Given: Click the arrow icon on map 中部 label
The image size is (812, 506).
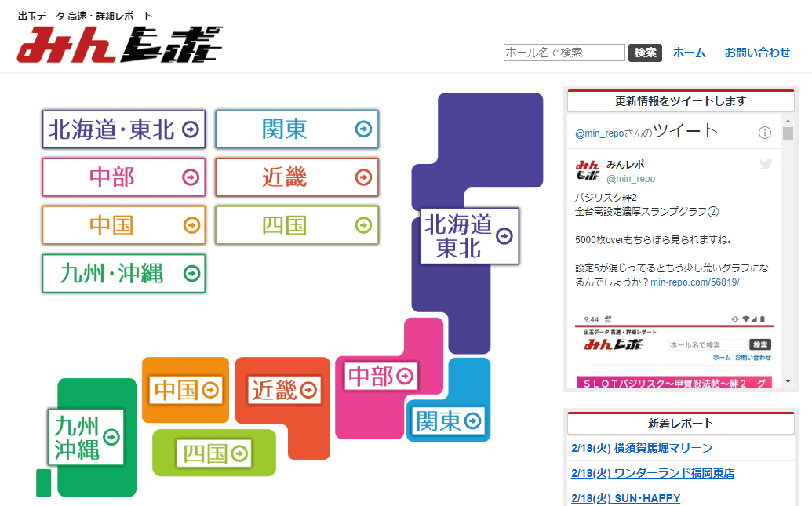Looking at the screenshot, I should (x=405, y=376).
